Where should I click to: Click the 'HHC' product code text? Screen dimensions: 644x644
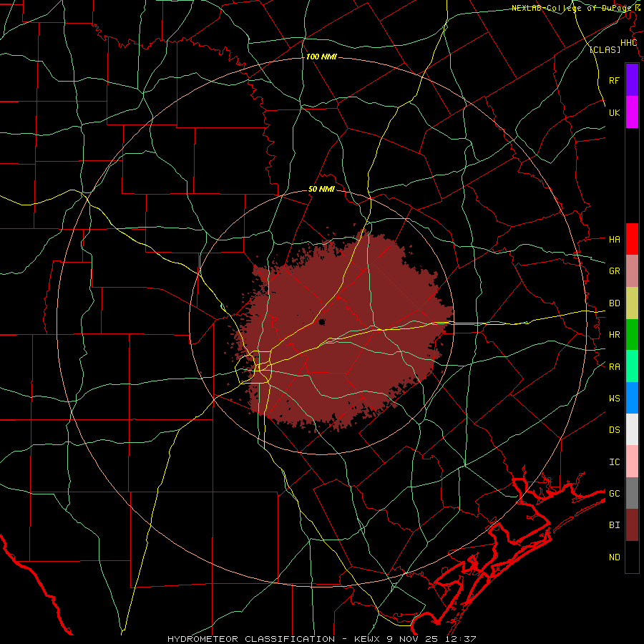[x=628, y=43]
